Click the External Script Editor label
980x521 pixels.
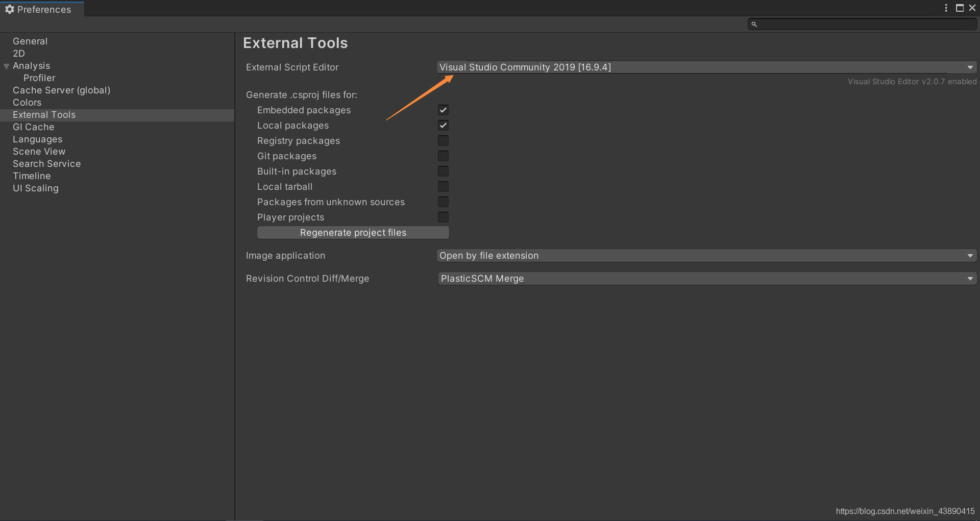(x=292, y=67)
